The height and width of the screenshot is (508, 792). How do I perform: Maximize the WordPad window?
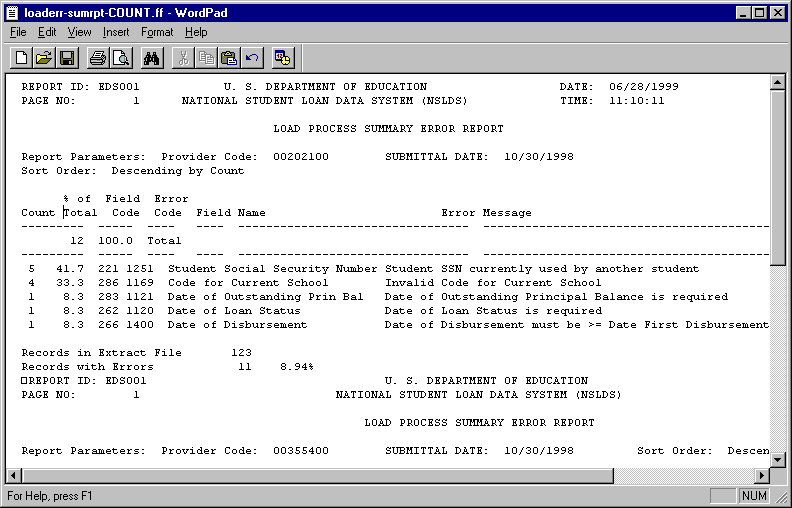tap(759, 13)
